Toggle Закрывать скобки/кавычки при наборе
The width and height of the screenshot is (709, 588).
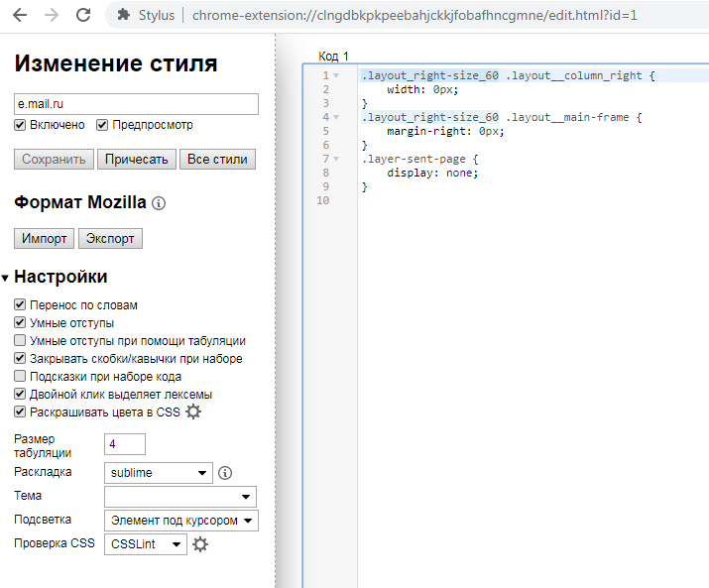tap(20, 358)
